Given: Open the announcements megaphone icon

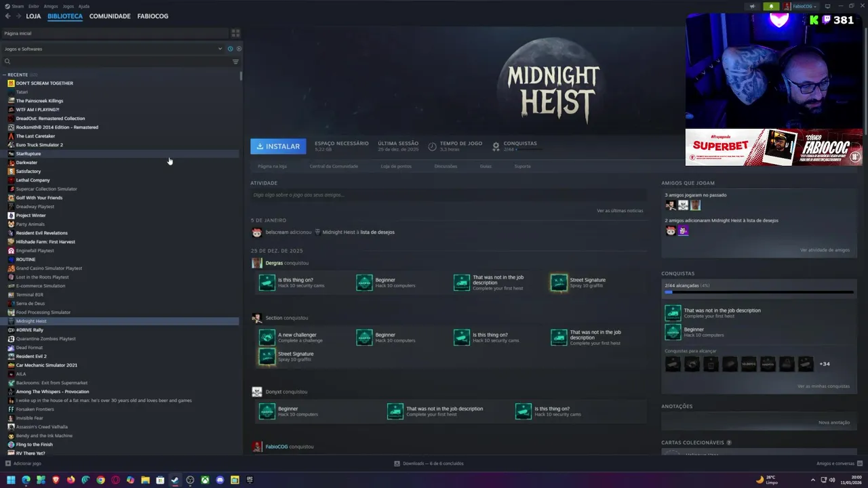Looking at the screenshot, I should click(752, 6).
